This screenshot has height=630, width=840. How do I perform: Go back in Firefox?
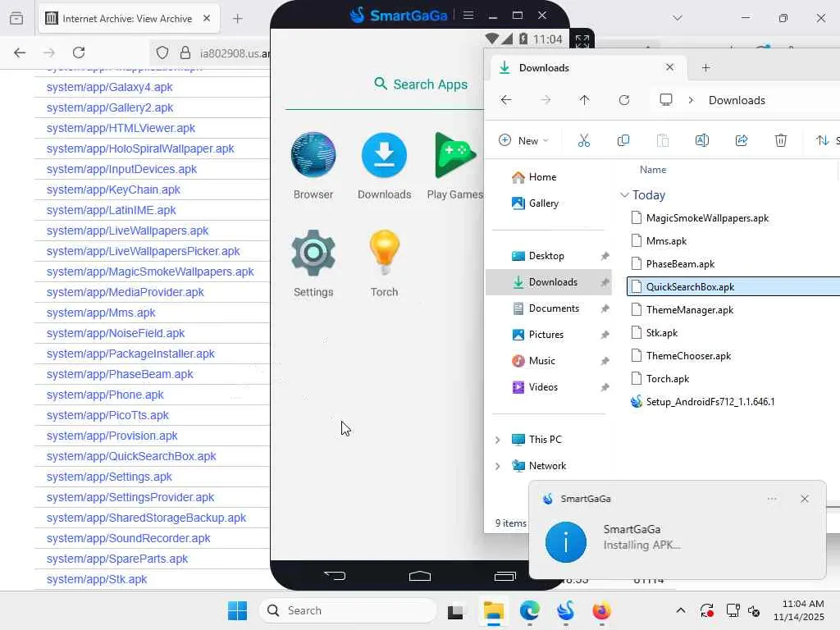(x=20, y=52)
